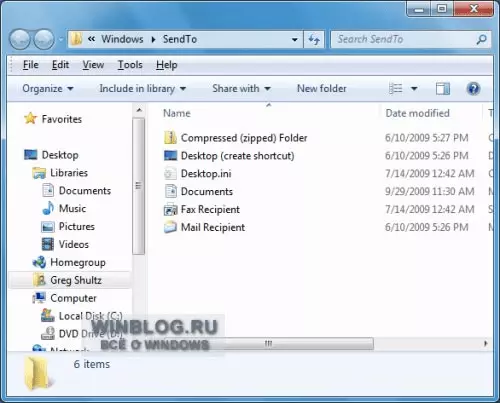Refresh the SendTo folder address
The height and width of the screenshot is (403, 500).
pos(314,40)
